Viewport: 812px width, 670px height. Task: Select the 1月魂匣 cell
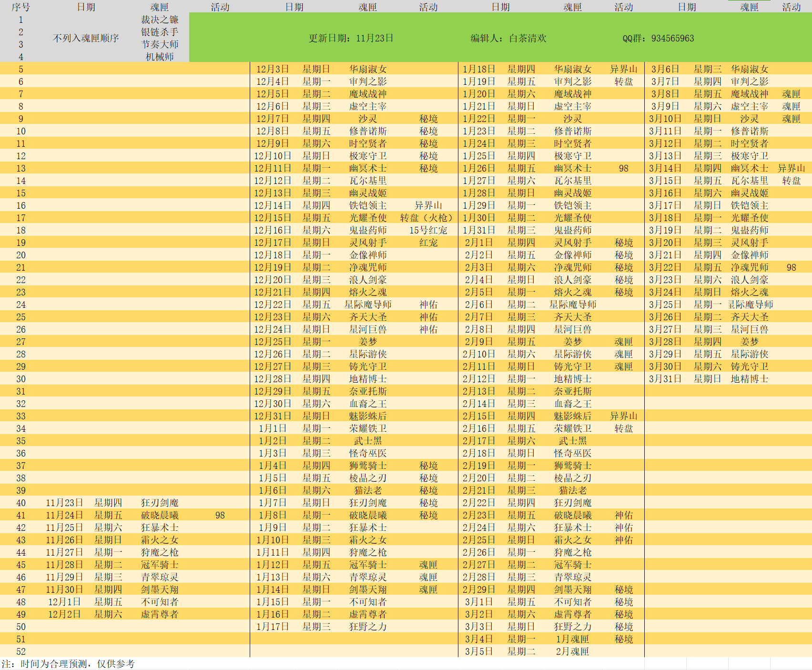click(x=572, y=639)
